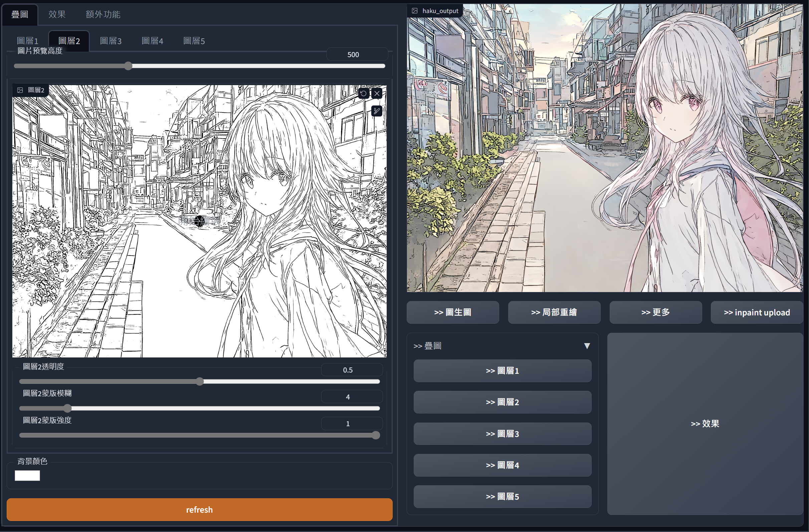Viewport: 809px width, 532px height.
Task: Click the image icon beside haku_output label
Action: [x=415, y=11]
